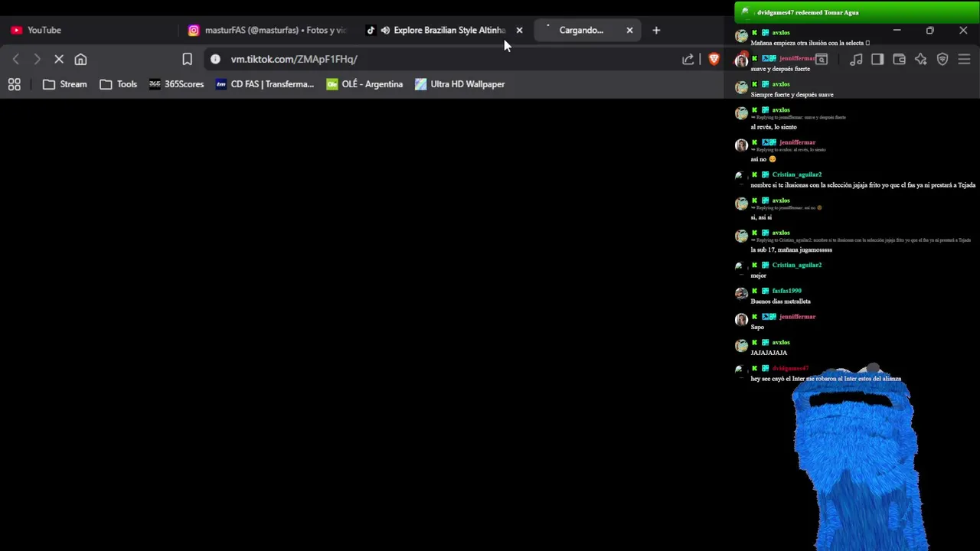Image resolution: width=980 pixels, height=551 pixels.
Task: Open a new browser tab
Action: pyautogui.click(x=656, y=30)
